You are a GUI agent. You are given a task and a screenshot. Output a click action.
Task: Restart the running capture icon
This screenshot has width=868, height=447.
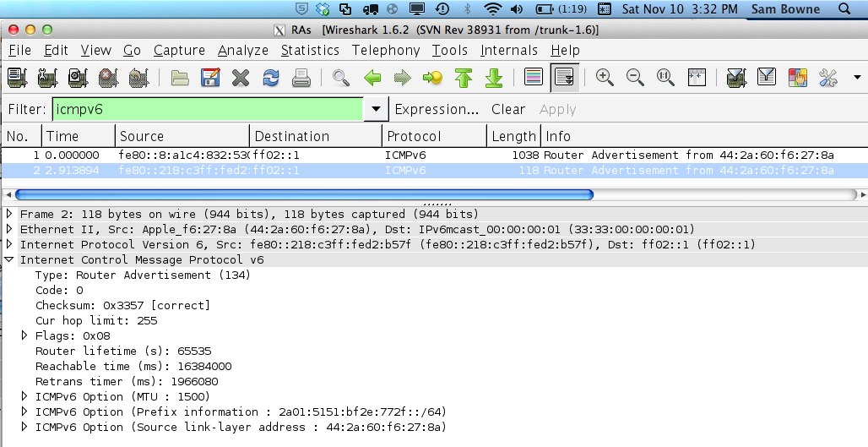coord(138,78)
